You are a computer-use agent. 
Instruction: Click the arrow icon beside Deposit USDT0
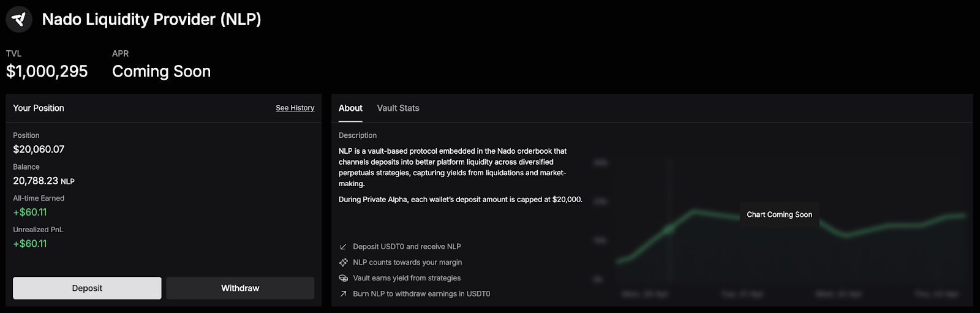coord(343,247)
